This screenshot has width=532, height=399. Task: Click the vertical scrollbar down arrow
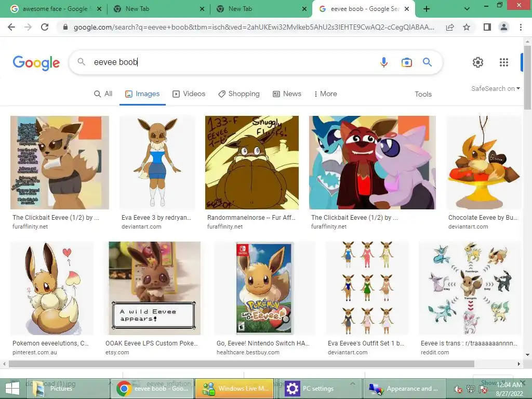[527, 355]
